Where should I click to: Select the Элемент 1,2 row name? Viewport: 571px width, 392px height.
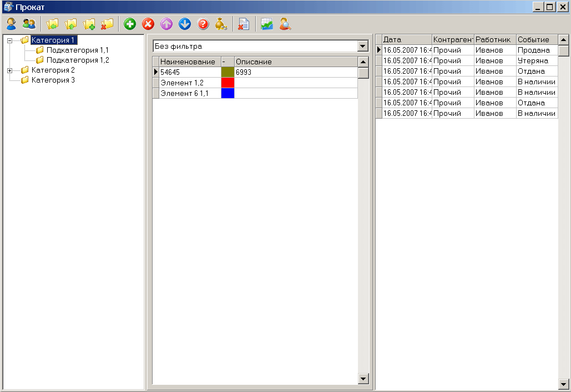pos(190,83)
